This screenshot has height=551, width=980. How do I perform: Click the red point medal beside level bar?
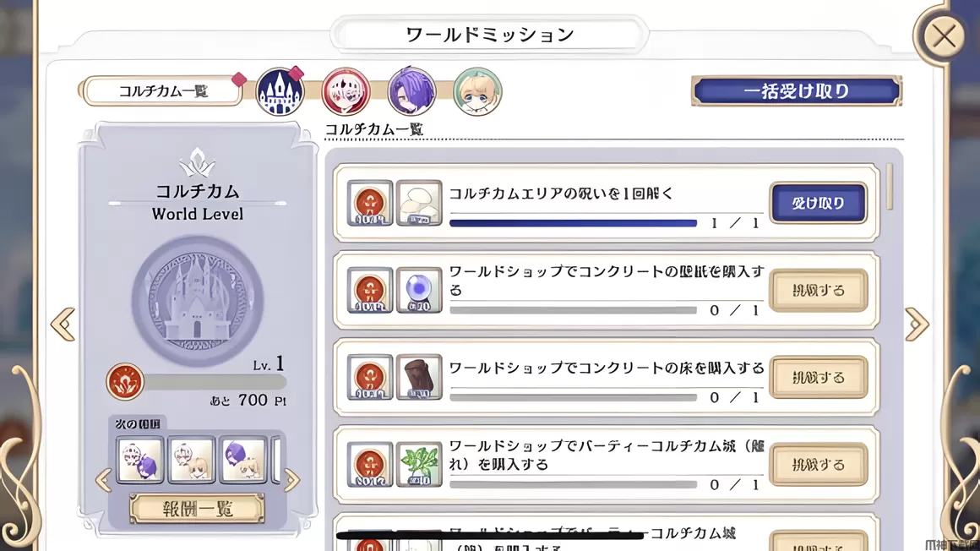(125, 381)
